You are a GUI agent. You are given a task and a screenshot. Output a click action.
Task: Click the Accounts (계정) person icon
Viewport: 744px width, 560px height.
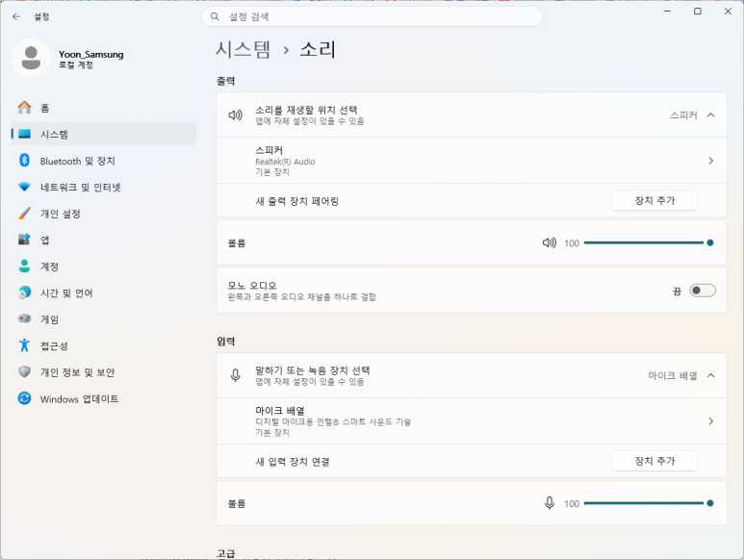click(x=25, y=266)
